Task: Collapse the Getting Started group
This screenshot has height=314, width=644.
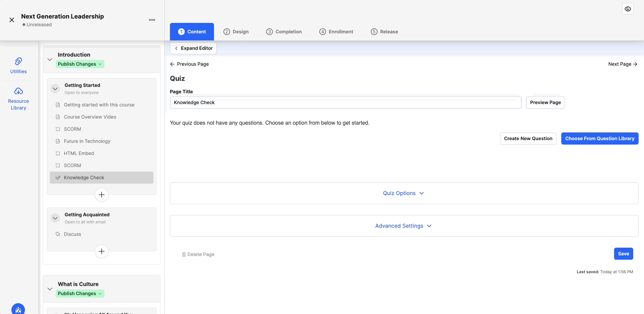Action: [55, 89]
